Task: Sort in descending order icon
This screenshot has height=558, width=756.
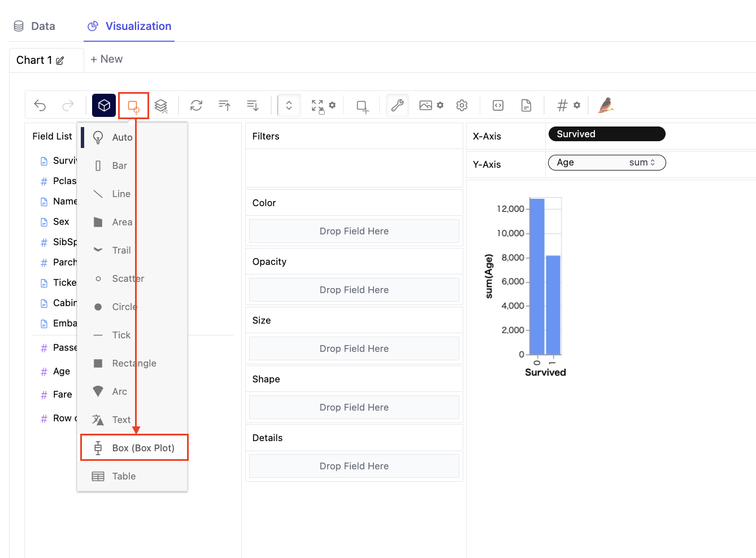Action: tap(253, 106)
